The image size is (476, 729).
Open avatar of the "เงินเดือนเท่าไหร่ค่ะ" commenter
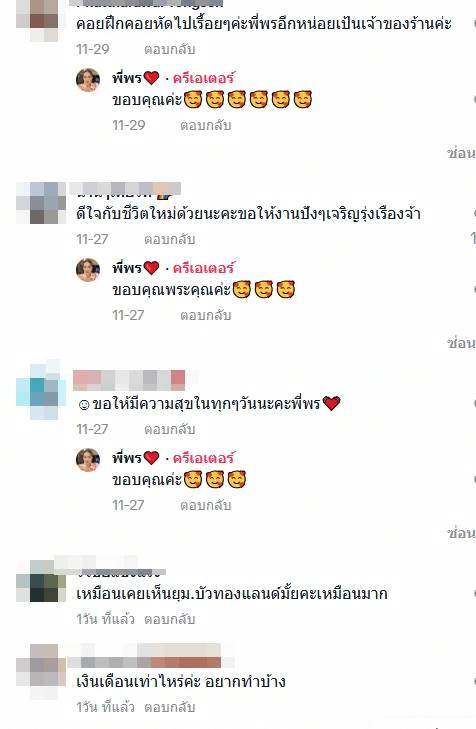[x=38, y=671]
